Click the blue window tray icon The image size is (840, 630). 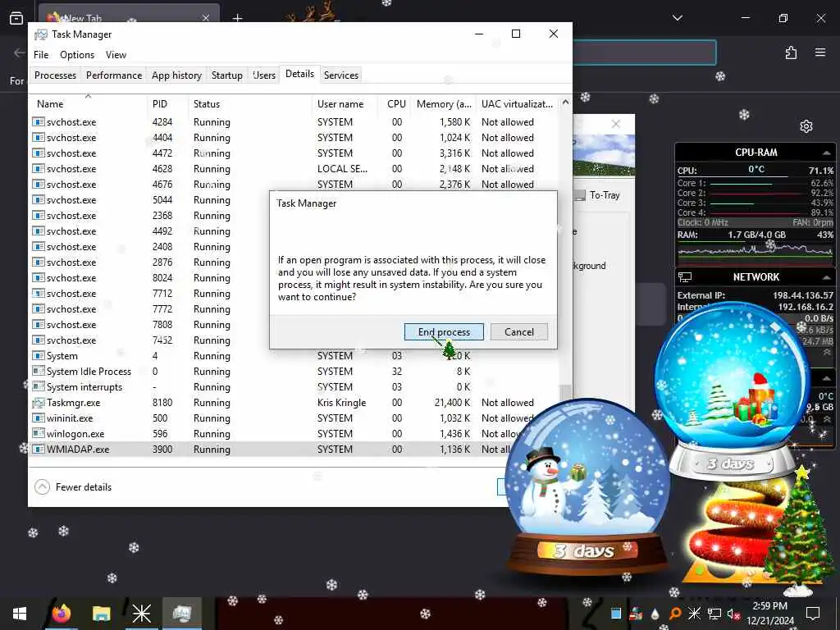tap(616, 614)
